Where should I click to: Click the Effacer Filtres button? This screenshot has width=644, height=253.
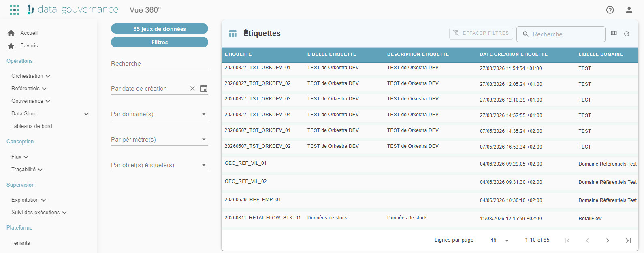pos(481,33)
